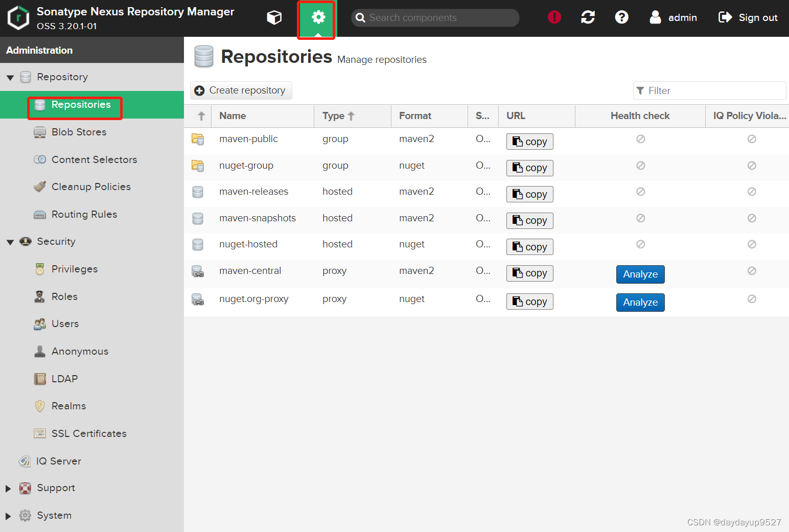Open Administration gear icon in header
Image resolution: width=789 pixels, height=532 pixels.
coord(318,18)
